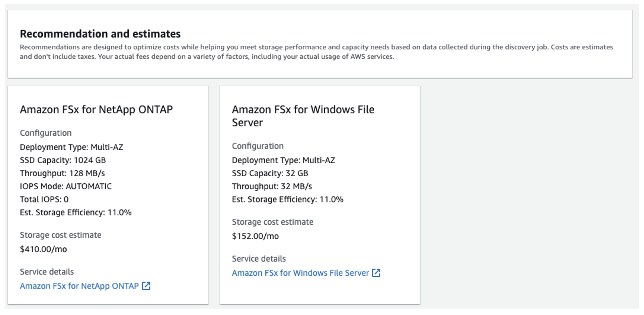The height and width of the screenshot is (315, 644).
Task: Click Service details on the Windows File Server card
Action: coord(259,259)
